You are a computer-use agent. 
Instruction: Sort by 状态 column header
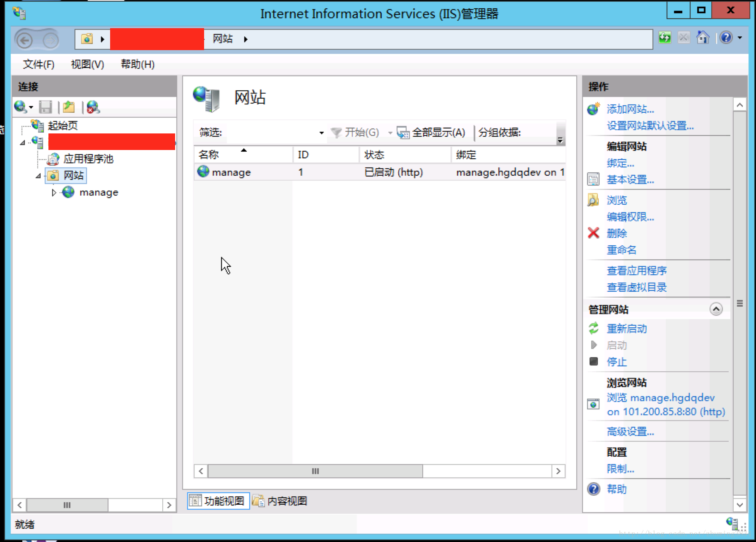click(x=405, y=155)
